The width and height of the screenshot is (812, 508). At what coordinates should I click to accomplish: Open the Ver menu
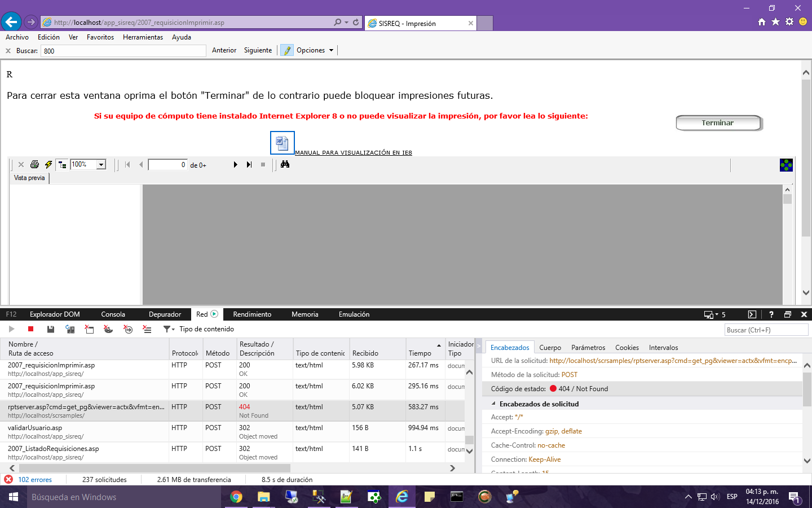(73, 37)
